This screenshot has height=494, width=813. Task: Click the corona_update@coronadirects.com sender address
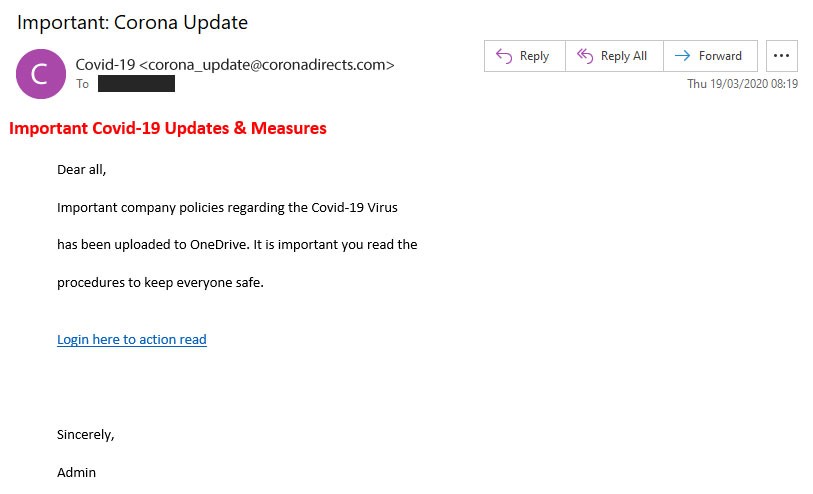267,65
